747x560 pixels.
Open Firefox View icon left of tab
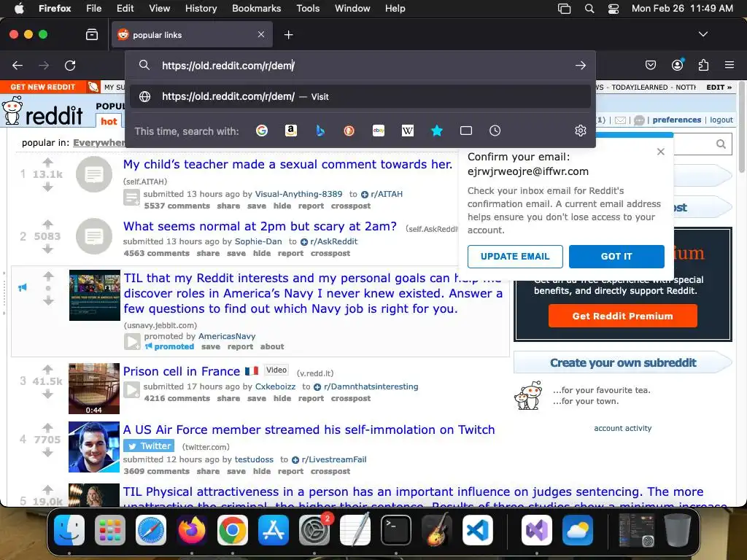[92, 35]
